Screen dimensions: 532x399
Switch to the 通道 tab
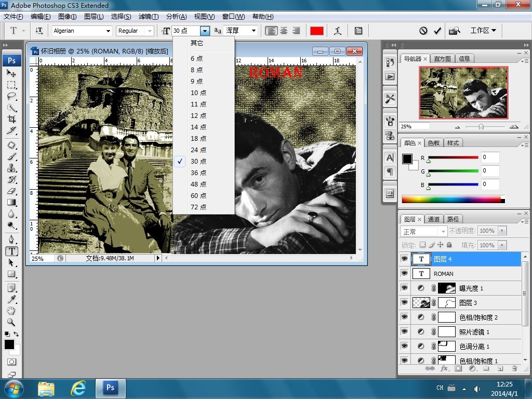[x=434, y=219]
